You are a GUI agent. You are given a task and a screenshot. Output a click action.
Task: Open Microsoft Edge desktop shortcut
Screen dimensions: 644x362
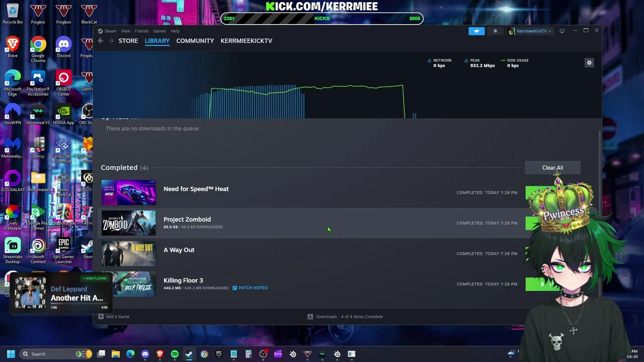click(x=13, y=83)
